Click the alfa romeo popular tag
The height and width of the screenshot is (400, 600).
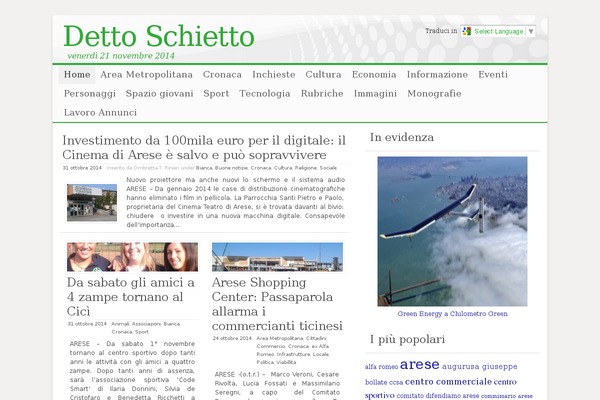(x=382, y=367)
